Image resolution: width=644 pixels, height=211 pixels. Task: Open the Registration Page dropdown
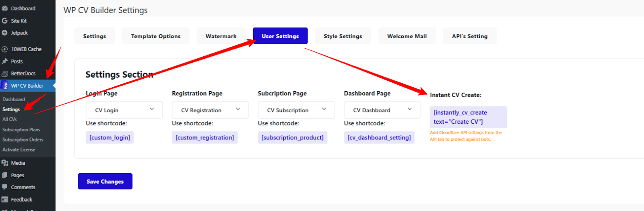(x=210, y=110)
